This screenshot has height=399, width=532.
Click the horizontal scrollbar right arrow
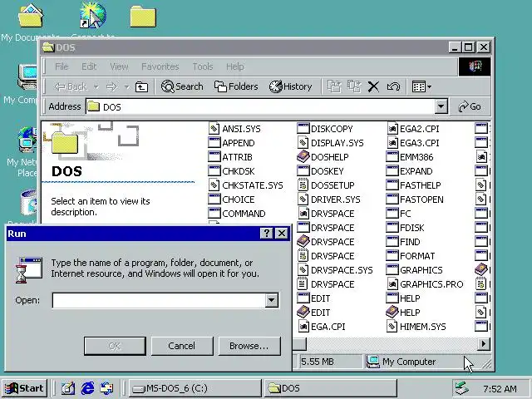[483, 344]
